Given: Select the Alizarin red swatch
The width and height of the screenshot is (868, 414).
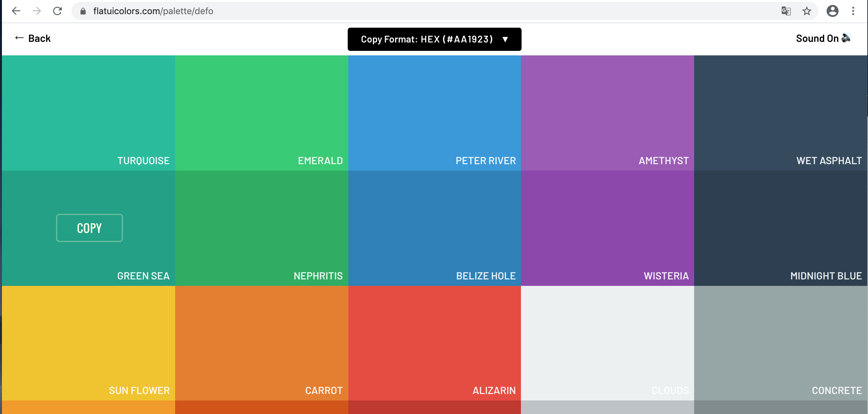Looking at the screenshot, I should [x=434, y=343].
